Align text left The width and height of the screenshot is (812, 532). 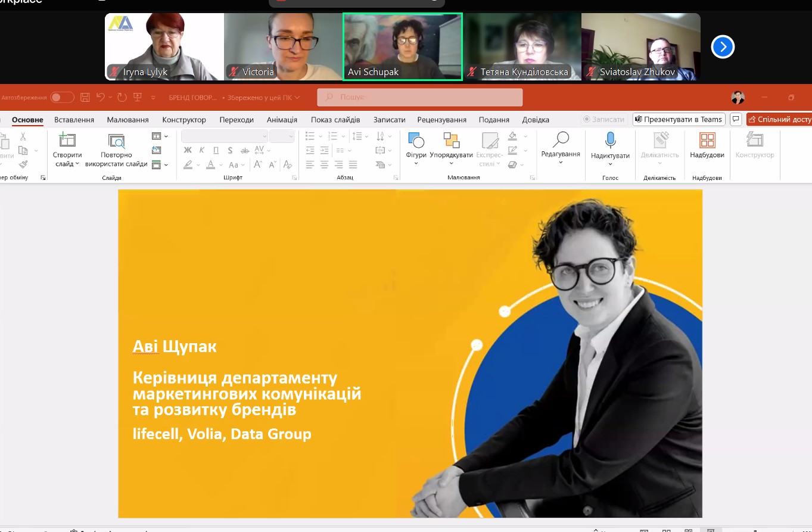(310, 164)
